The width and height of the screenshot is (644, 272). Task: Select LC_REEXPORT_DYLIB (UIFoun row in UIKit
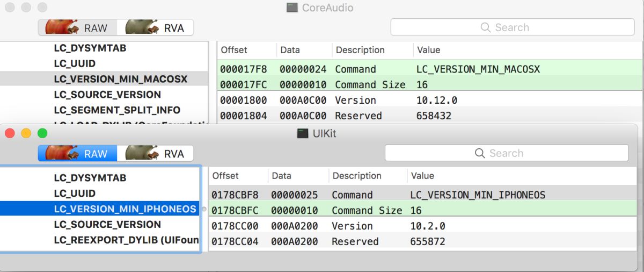[x=100, y=240]
